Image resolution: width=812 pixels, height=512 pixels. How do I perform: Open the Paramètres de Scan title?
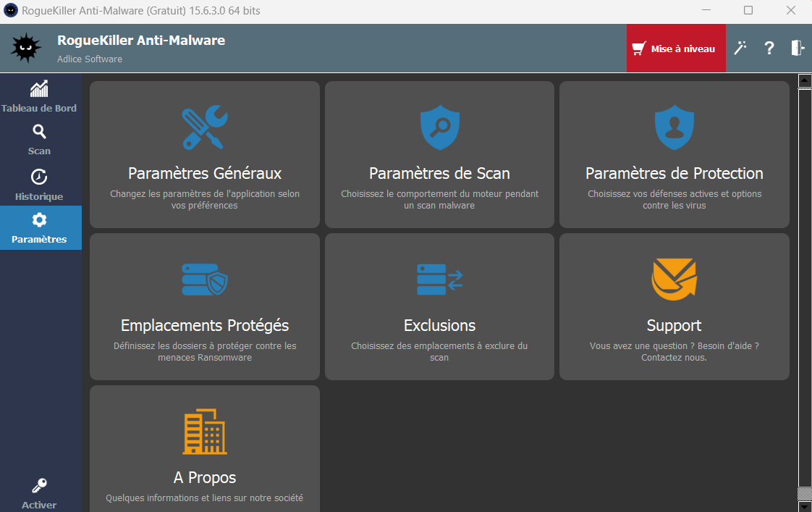tap(440, 173)
